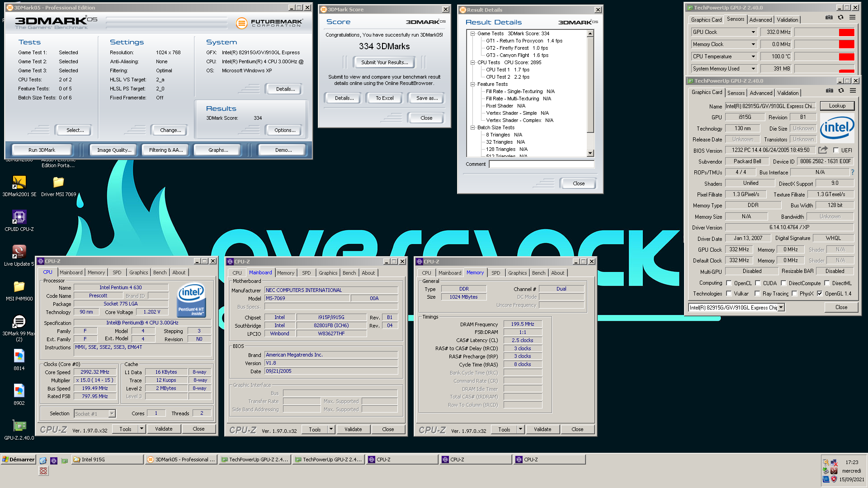Switch to Advanced tab in GPU-Z Sensors window

click(x=760, y=20)
